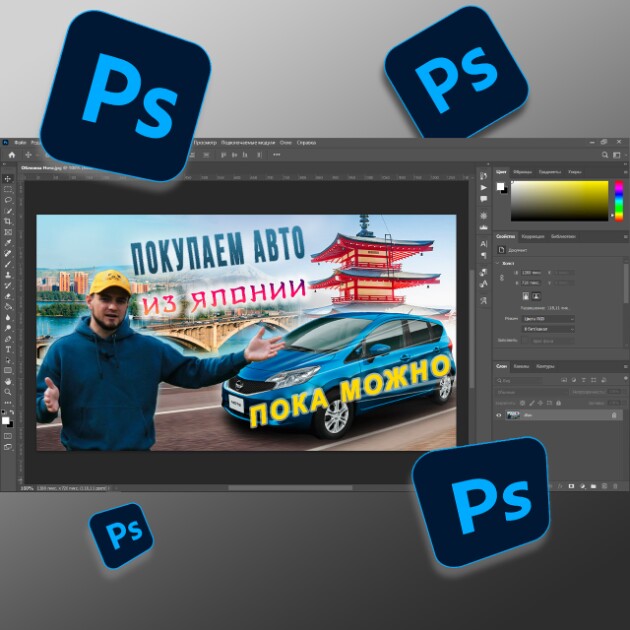
Task: Select the Horizontal Type tool
Action: coord(8,350)
